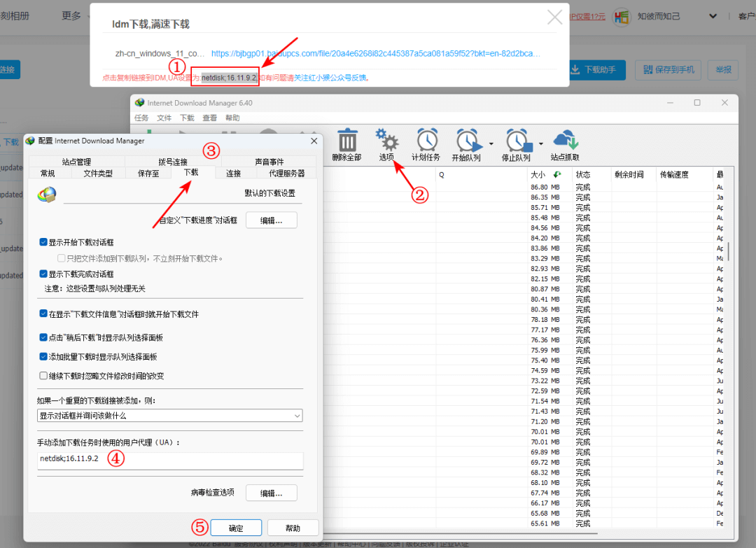The height and width of the screenshot is (548, 756).
Task: Open the Scheduler clock icon
Action: tap(426, 140)
